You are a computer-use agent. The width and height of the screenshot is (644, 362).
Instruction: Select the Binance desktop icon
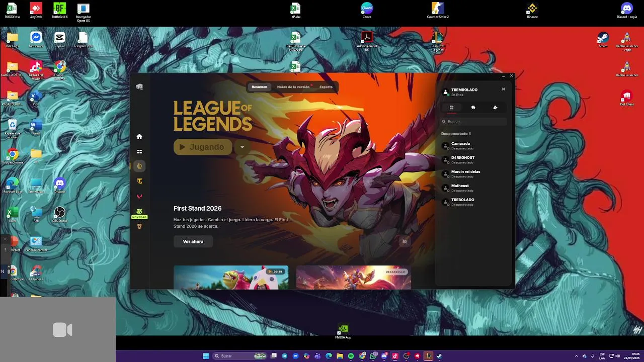[532, 11]
